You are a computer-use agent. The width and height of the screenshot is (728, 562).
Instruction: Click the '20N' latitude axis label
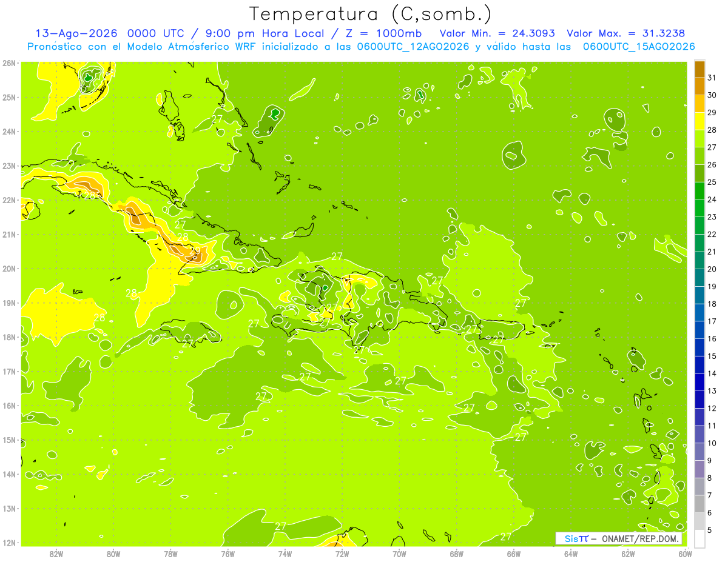click(x=8, y=269)
